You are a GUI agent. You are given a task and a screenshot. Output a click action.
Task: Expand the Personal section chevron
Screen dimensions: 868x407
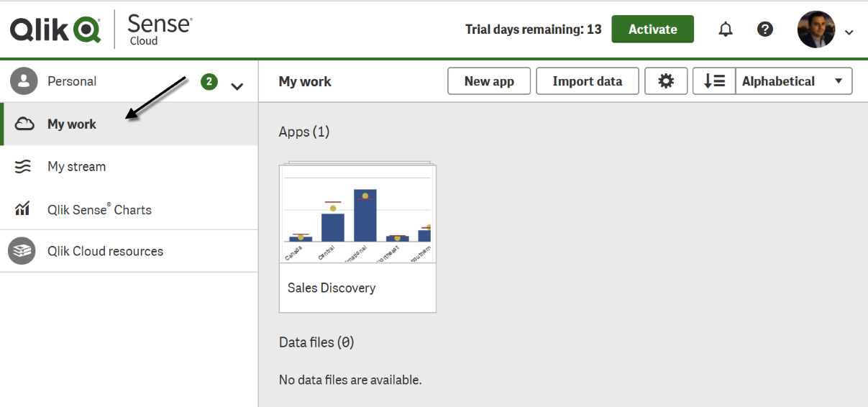click(237, 87)
